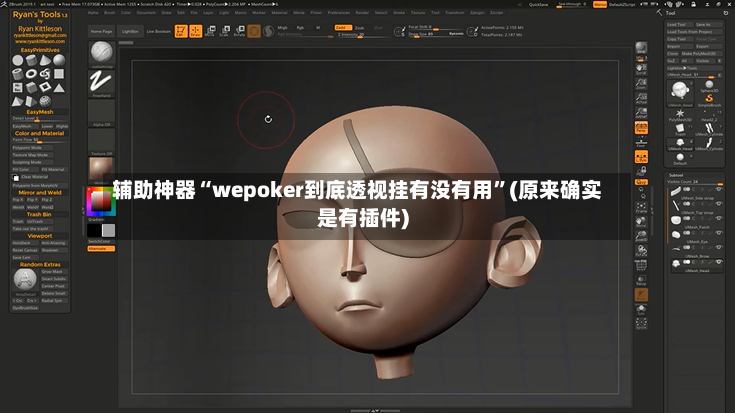Viewport: 735px width, 413px height.
Task: Select the Move transform tool
Action: 210,31
